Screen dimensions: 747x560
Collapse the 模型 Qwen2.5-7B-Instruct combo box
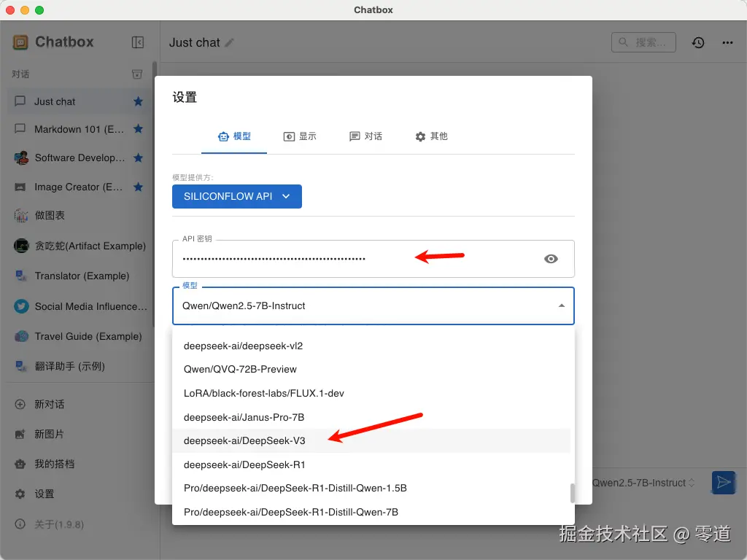(x=373, y=306)
